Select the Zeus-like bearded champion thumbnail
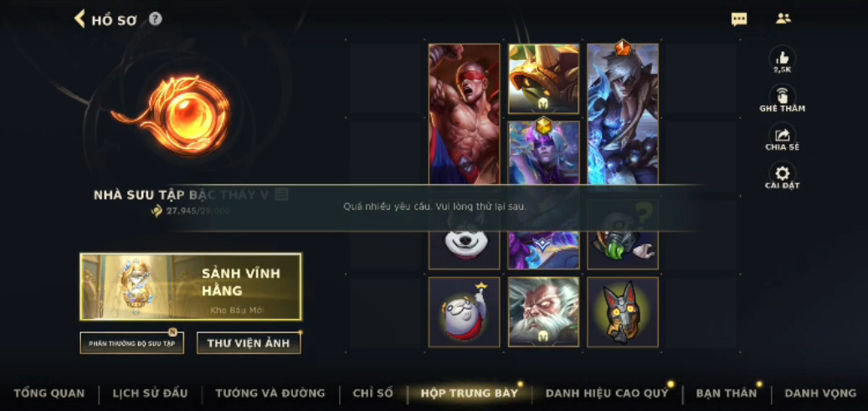The image size is (868, 411). 543,312
